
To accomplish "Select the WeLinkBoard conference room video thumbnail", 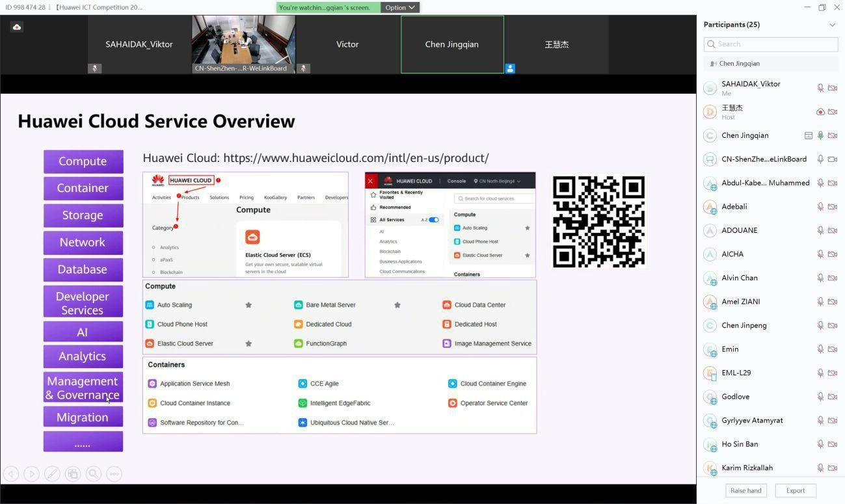I will pos(243,44).
